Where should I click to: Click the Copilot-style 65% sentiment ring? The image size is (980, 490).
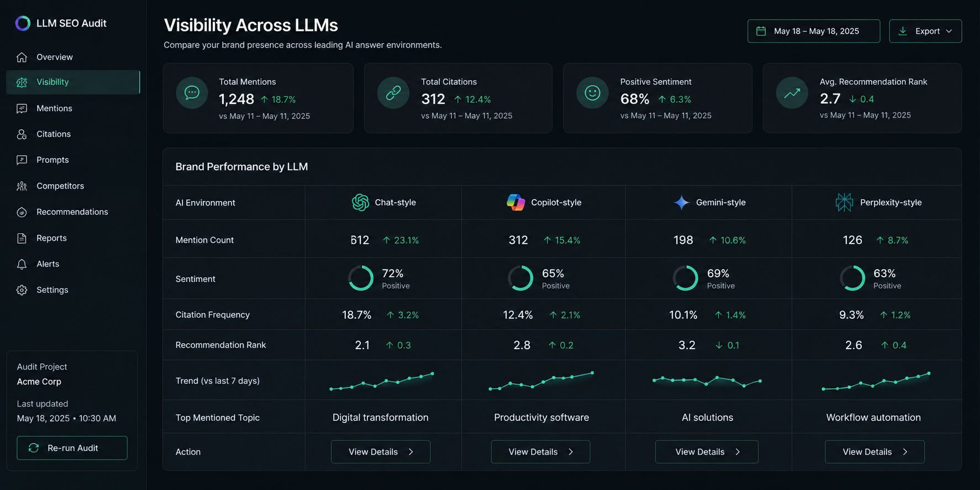tap(520, 278)
